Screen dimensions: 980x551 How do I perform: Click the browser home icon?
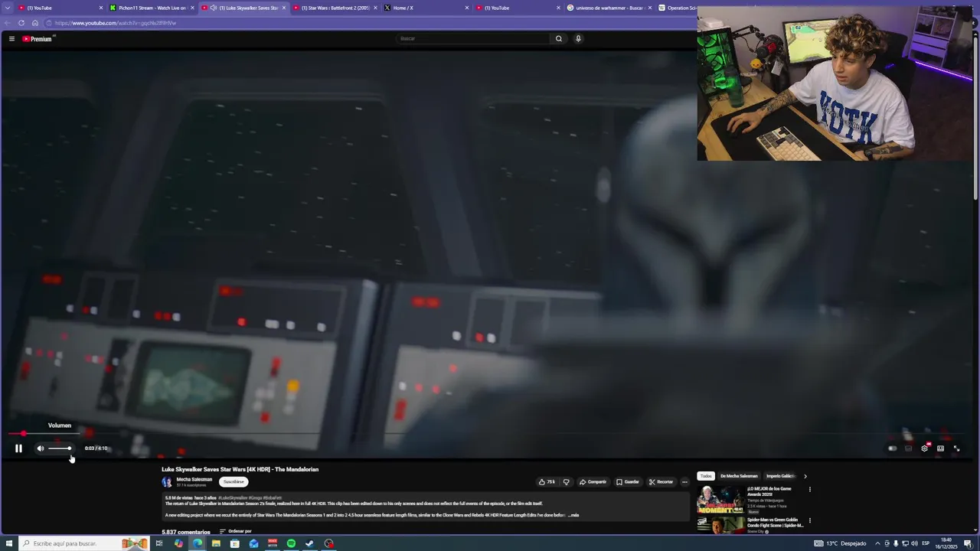click(34, 23)
